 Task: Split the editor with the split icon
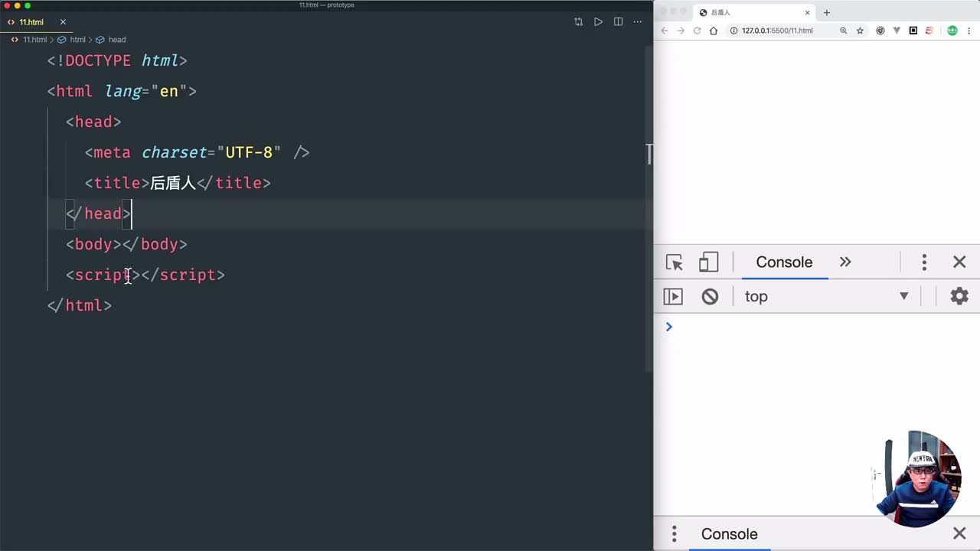(618, 22)
